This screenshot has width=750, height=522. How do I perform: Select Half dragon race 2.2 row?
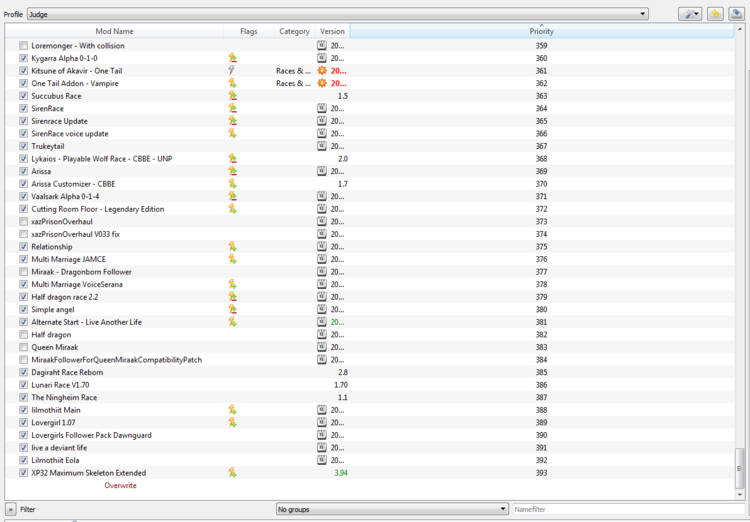tap(369, 297)
